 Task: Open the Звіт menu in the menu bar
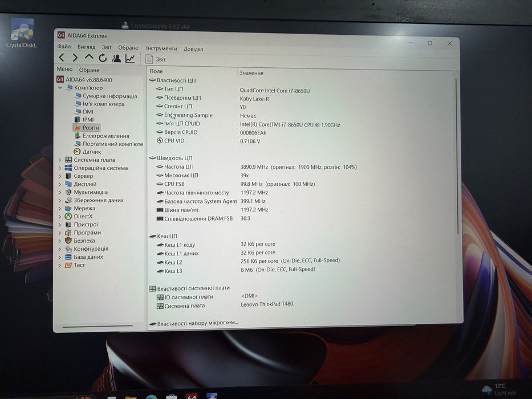[x=107, y=47]
